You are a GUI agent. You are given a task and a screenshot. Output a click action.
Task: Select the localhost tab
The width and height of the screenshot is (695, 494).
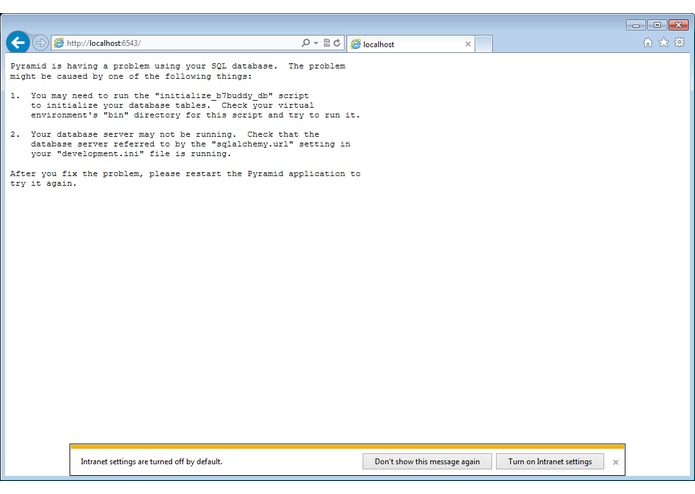click(410, 44)
